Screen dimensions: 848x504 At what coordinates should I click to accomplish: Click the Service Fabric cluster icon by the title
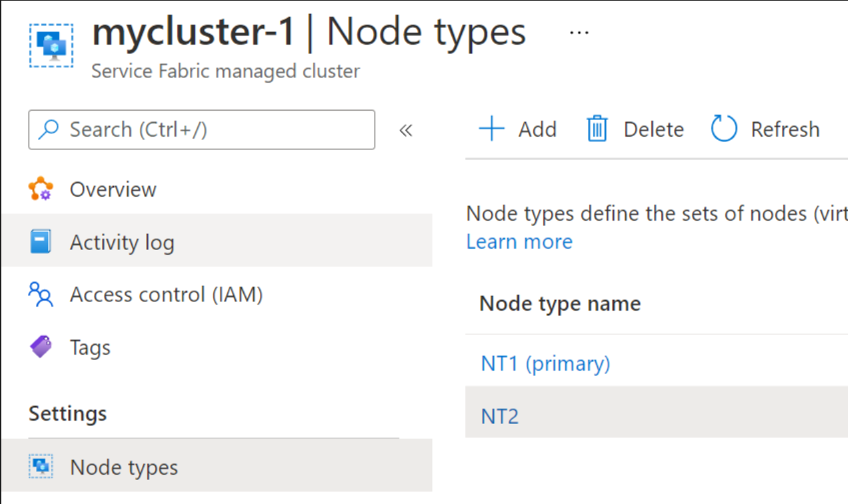[51, 44]
